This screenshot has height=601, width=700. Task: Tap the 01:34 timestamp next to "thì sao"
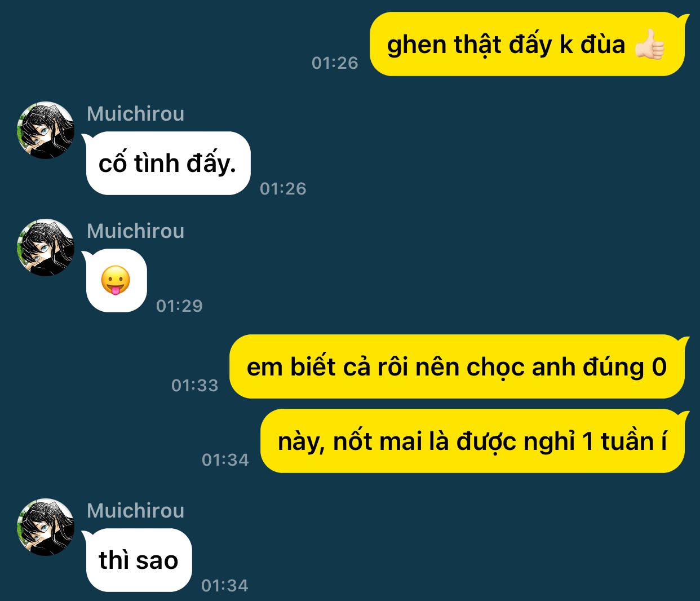[x=224, y=585]
